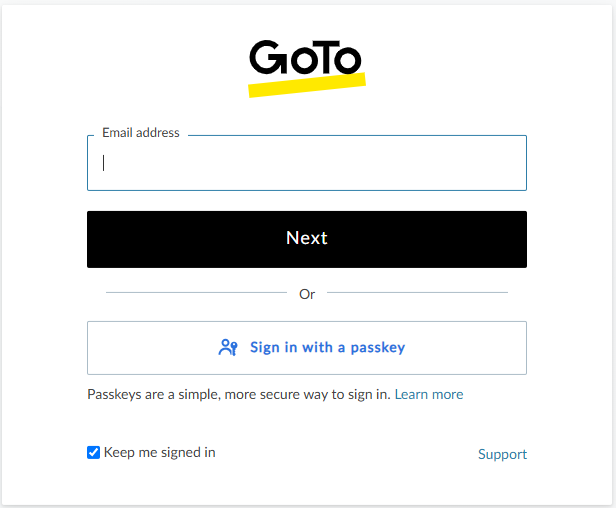
Task: Click the divider line left of 'Or'
Action: (196, 292)
